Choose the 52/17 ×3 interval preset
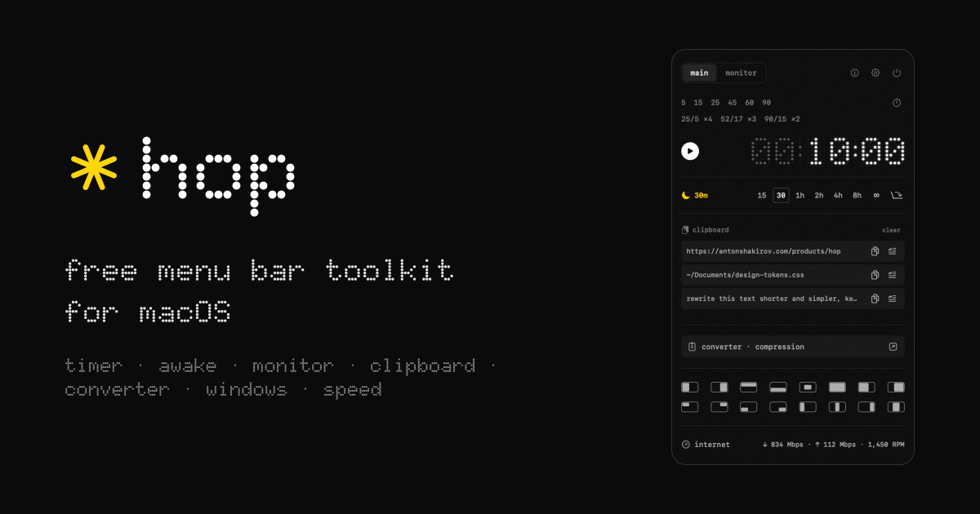980x514 pixels. point(739,119)
